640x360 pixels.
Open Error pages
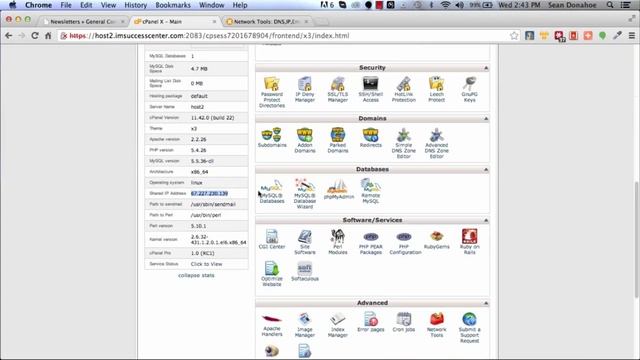(371, 322)
